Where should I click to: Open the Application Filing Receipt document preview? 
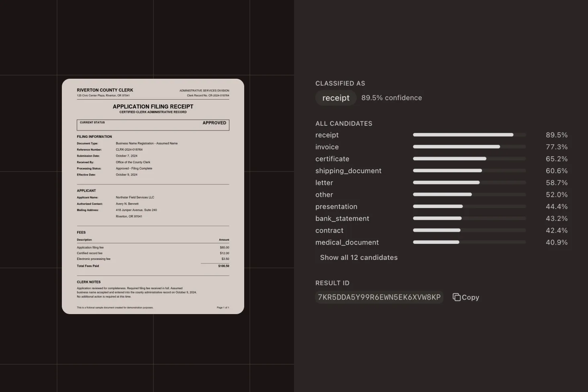coord(153,196)
